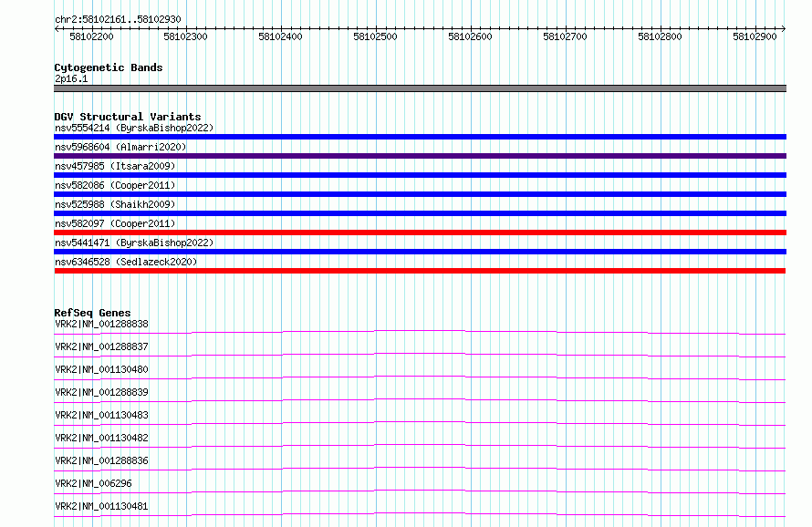The image size is (812, 527).
Task: Click the red bar under nsv582097
Action: point(420,232)
